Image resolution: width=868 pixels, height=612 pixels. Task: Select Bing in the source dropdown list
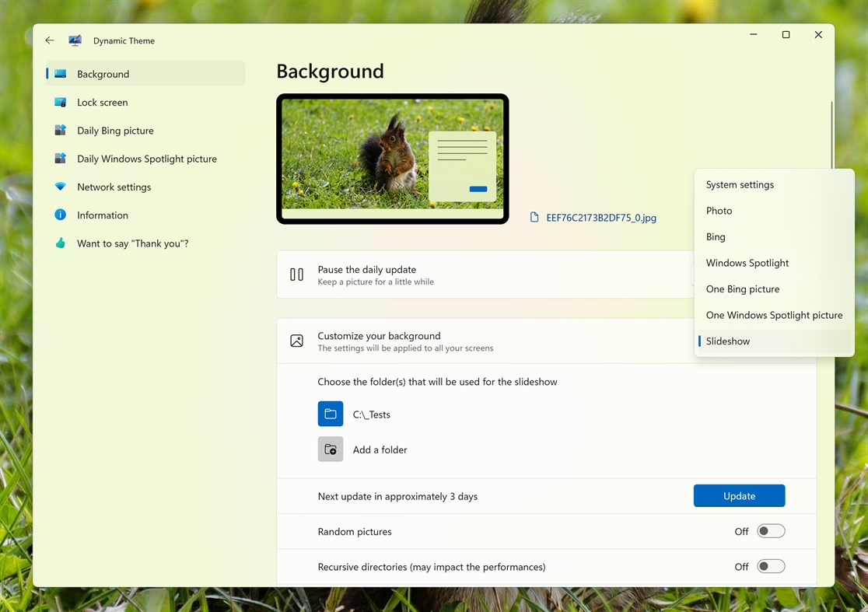(x=715, y=236)
